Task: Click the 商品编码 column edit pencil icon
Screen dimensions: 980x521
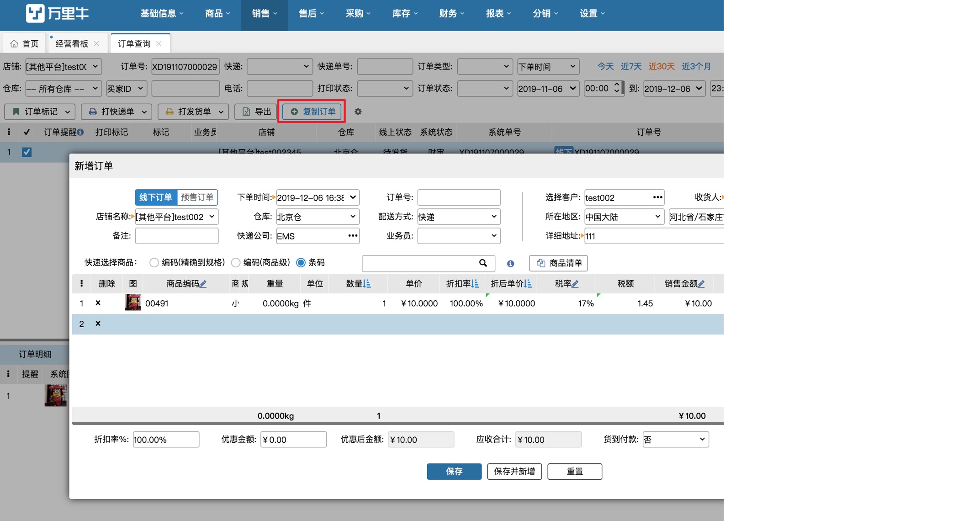Action: point(203,284)
